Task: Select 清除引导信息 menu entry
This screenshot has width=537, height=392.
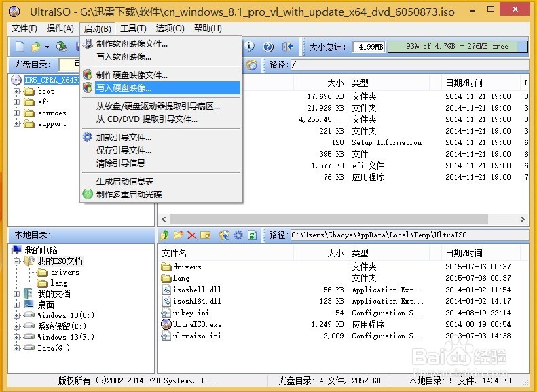Action: pos(161,163)
